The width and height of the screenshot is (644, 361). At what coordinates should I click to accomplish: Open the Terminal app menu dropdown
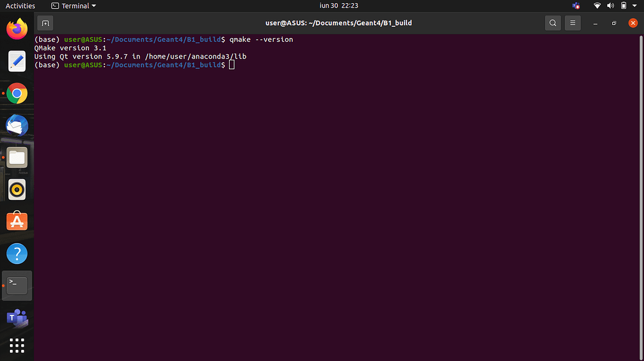click(x=74, y=6)
